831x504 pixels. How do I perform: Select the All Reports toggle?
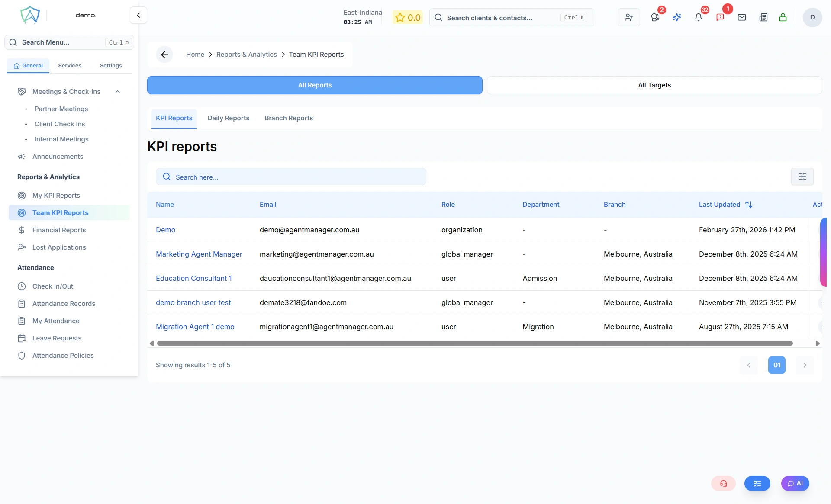point(314,85)
